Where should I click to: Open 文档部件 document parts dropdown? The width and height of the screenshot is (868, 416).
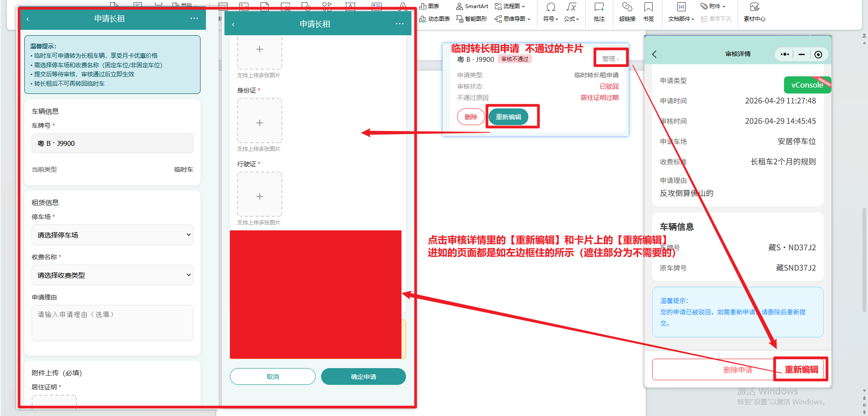click(681, 12)
